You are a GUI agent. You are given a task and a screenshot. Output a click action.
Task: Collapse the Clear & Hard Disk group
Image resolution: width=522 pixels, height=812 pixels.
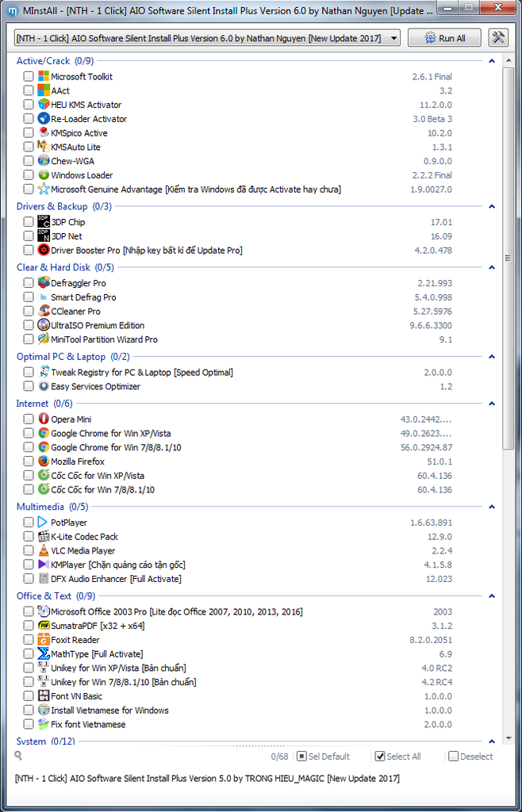(x=492, y=268)
